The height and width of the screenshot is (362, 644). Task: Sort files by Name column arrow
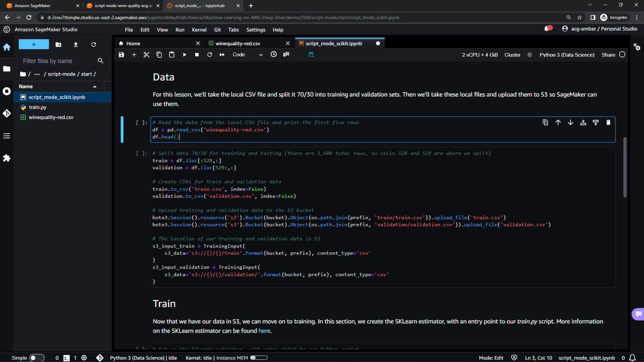95,86
